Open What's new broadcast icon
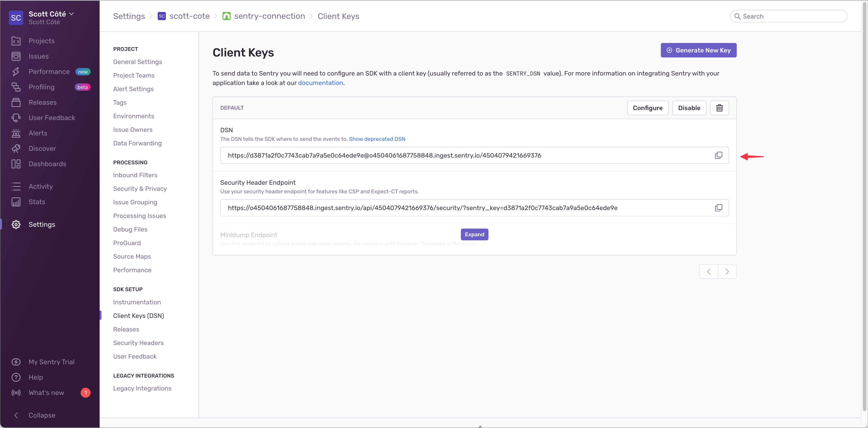Screen dimensions: 868x428 click(x=16, y=393)
